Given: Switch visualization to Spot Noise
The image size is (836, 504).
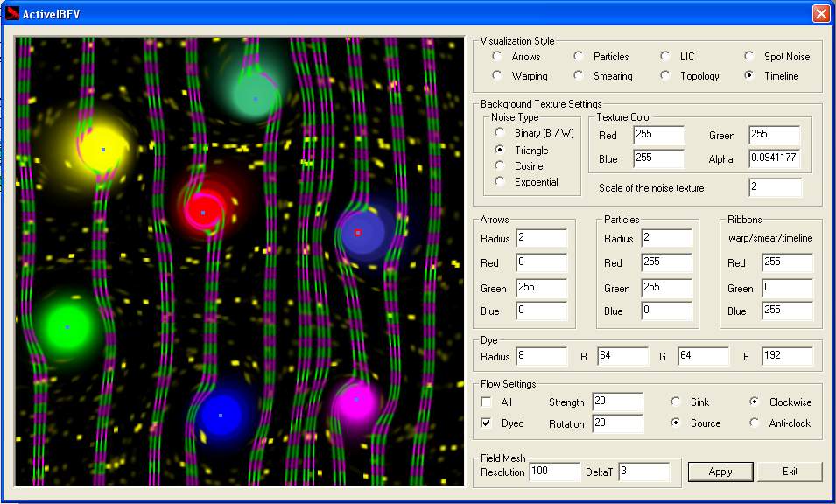Looking at the screenshot, I should pyautogui.click(x=749, y=57).
